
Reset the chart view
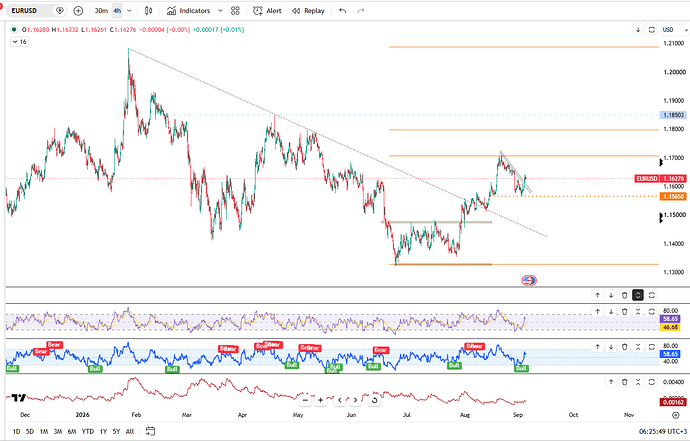tap(374, 400)
